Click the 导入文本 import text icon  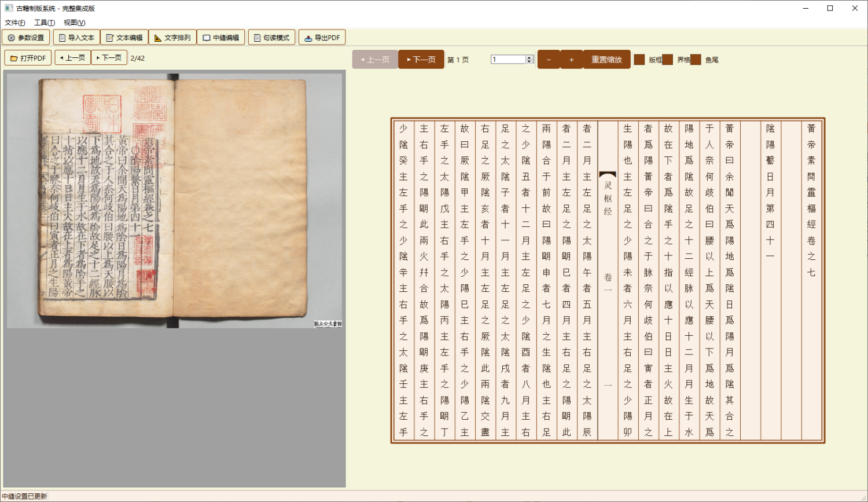76,37
